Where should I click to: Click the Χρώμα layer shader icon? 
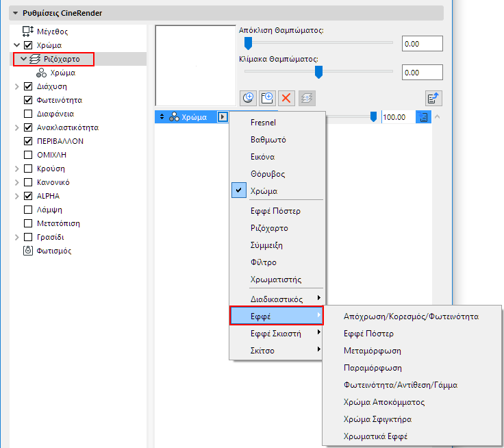click(x=174, y=117)
